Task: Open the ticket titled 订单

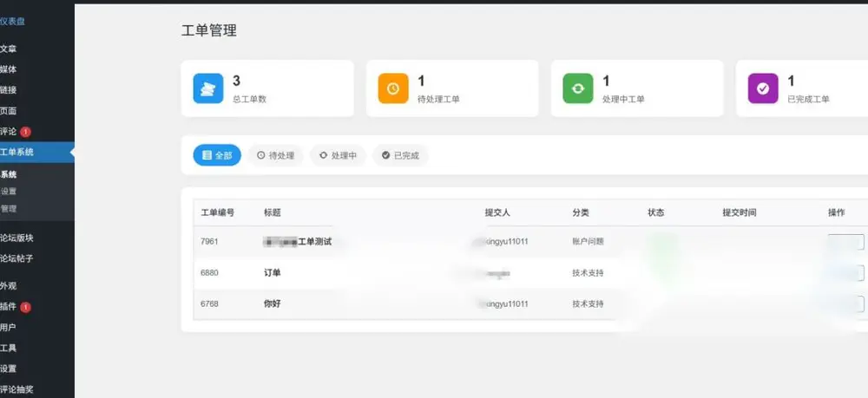Action: click(273, 272)
